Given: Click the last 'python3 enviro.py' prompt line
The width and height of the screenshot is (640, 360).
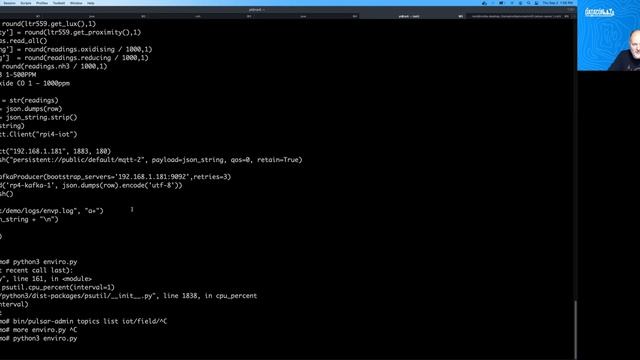Looking at the screenshot, I should pyautogui.click(x=39, y=339).
